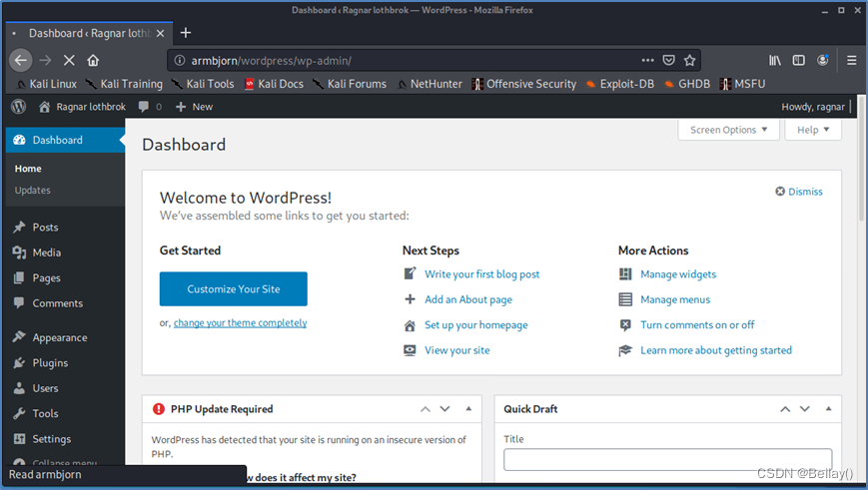The image size is (868, 490).
Task: Go to the Appearance menu
Action: point(59,337)
